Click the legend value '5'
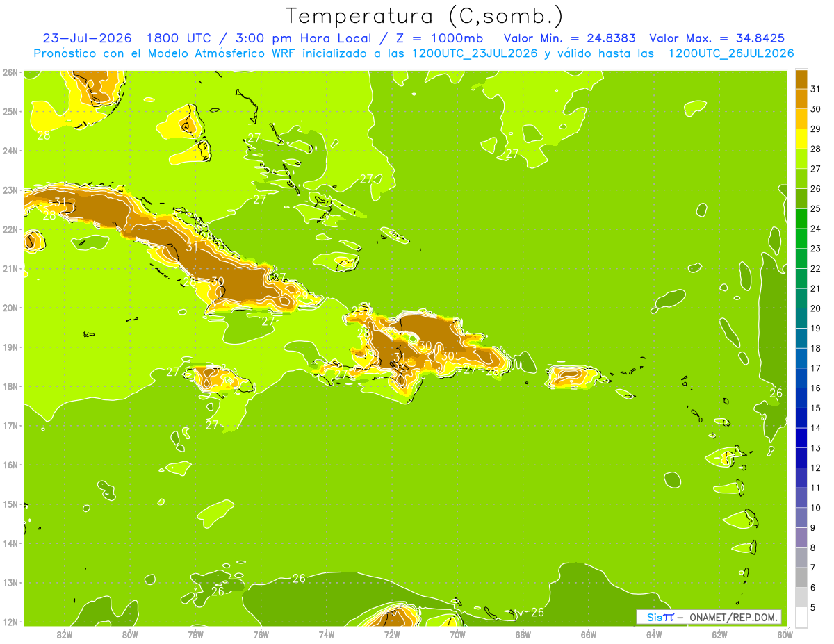 tap(814, 607)
